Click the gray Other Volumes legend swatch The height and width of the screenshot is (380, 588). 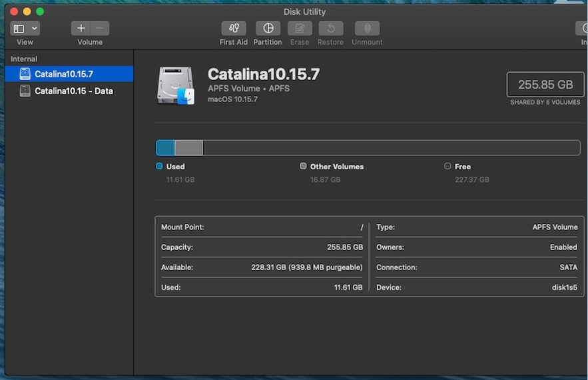click(x=303, y=166)
